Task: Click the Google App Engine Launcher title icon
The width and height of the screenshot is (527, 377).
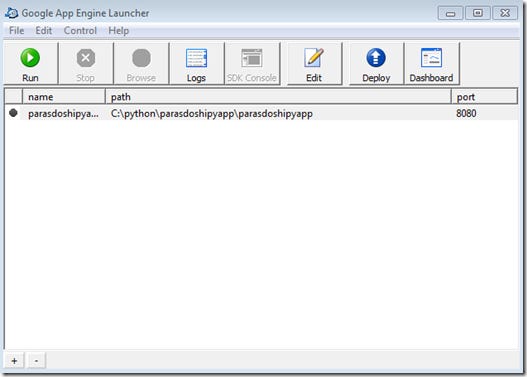Action: (11, 13)
